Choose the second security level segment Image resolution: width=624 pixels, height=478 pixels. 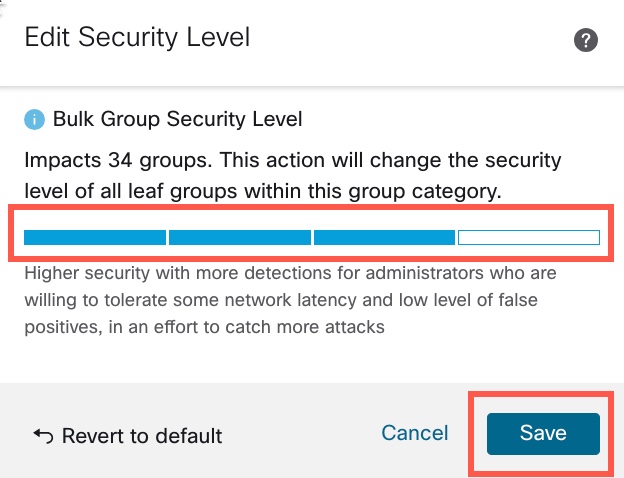[240, 238]
